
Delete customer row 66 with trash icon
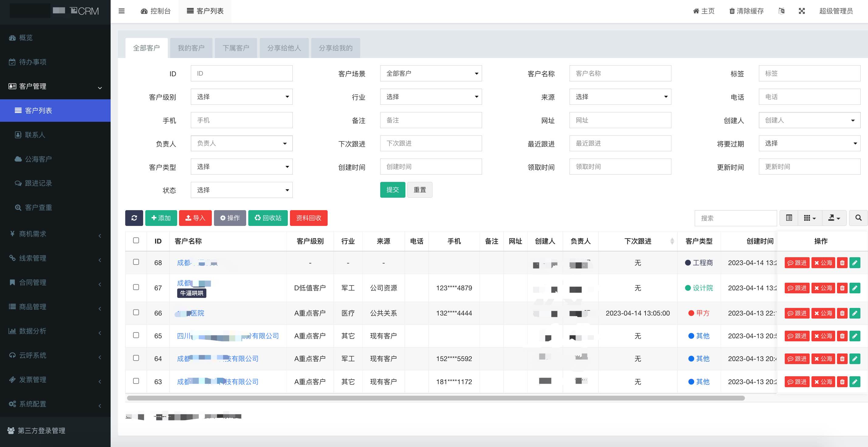tap(842, 313)
